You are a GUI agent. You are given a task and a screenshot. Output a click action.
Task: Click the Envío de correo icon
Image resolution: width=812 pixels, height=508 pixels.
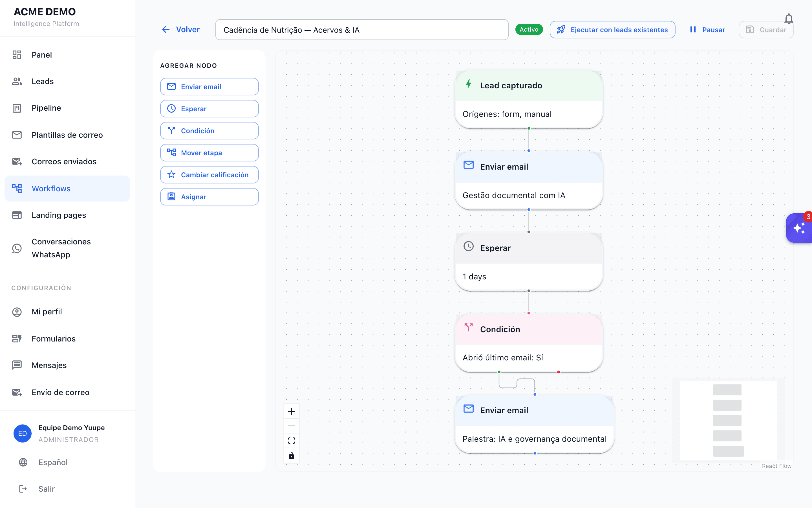pos(17,392)
